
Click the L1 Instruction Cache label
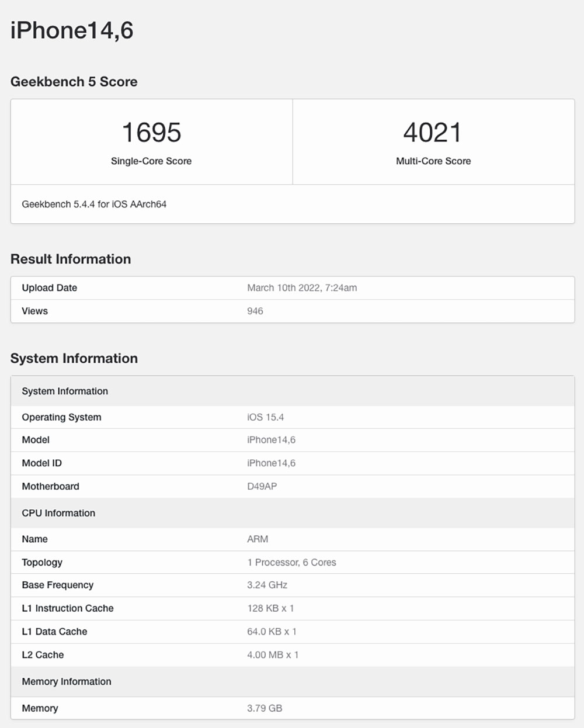[x=68, y=609]
